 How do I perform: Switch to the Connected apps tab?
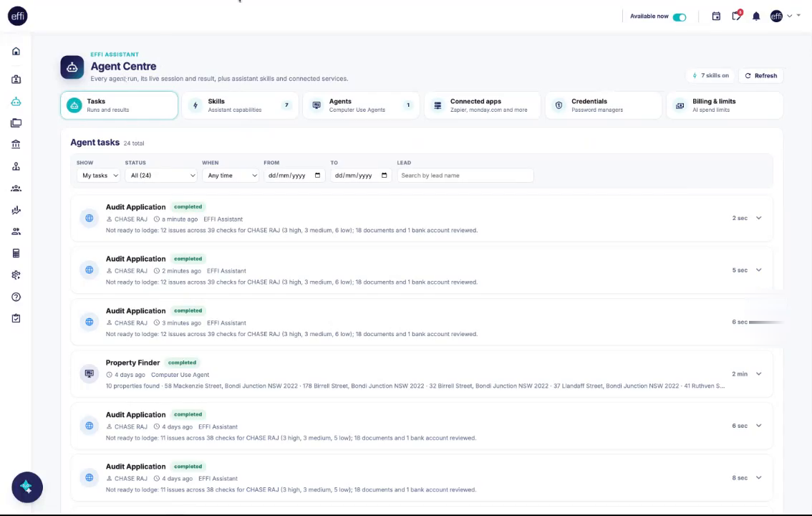pos(482,105)
